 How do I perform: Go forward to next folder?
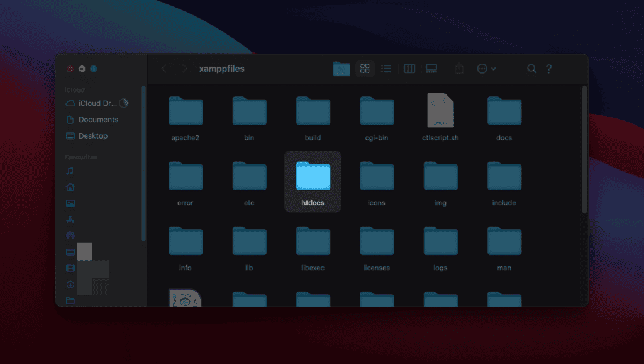[184, 69]
